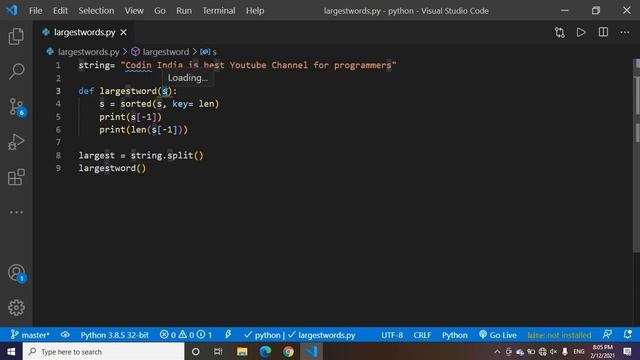Viewport: 640px width, 360px height.
Task: Click the master branch in status bar
Action: point(30,335)
